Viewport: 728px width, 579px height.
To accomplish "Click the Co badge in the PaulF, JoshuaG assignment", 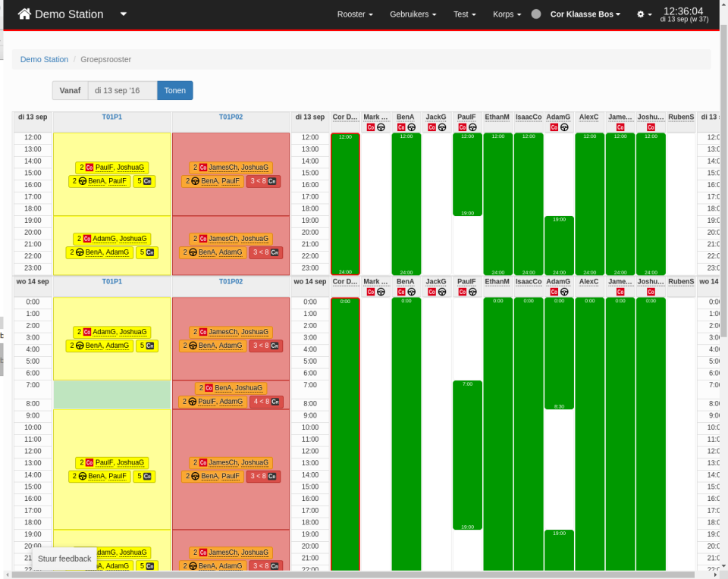I will [89, 167].
